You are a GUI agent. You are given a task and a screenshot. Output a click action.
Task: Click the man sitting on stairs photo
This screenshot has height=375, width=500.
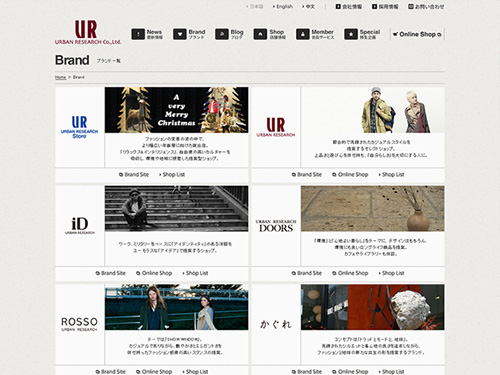176,209
